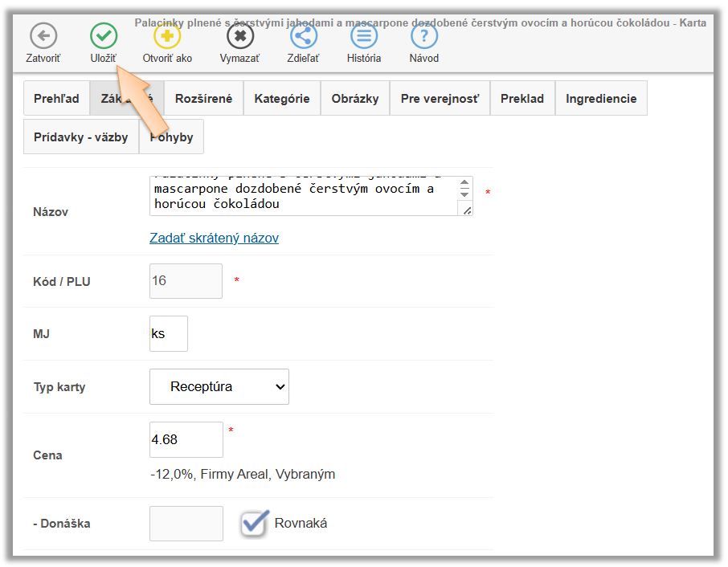Screen dimensions: 728x567
Task: Click the Zatvoriť back arrow icon
Action: 43,36
